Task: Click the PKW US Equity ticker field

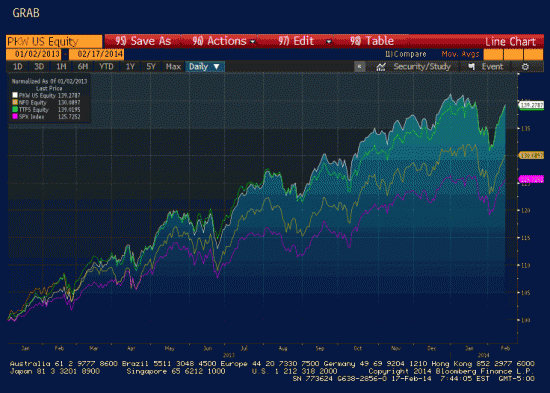Action: tap(54, 41)
